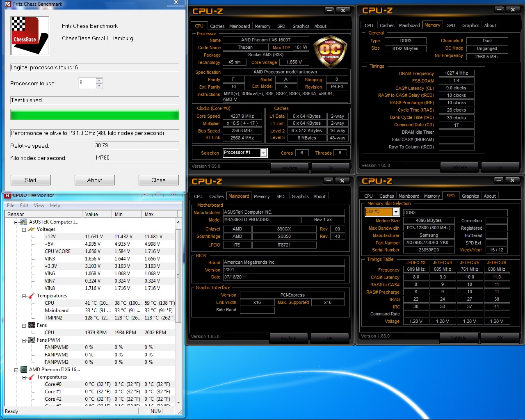This screenshot has width=525, height=420.
Task: Click the HWMonitor scrollbar down arrow
Action: pyautogui.click(x=178, y=402)
